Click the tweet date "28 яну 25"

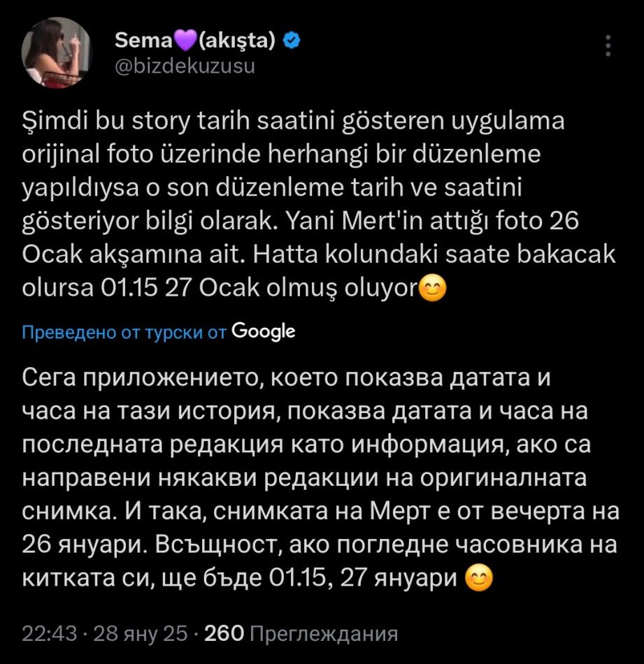pyautogui.click(x=141, y=634)
